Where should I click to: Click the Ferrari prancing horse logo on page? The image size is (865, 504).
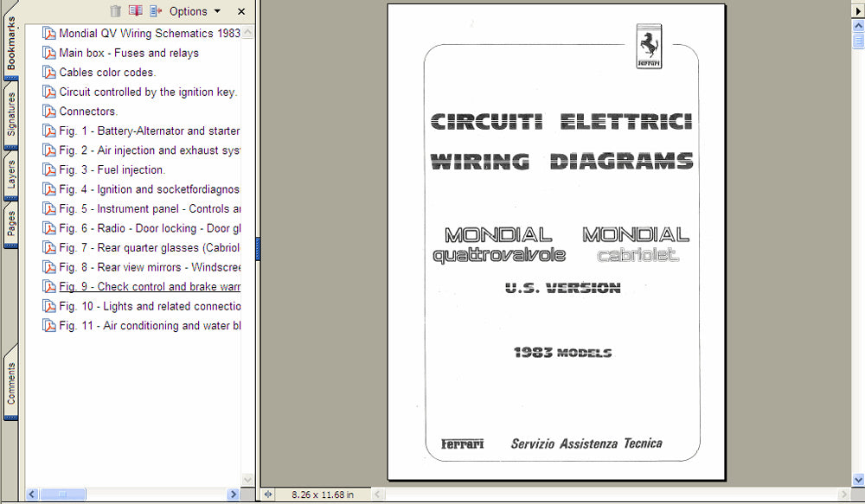point(649,47)
